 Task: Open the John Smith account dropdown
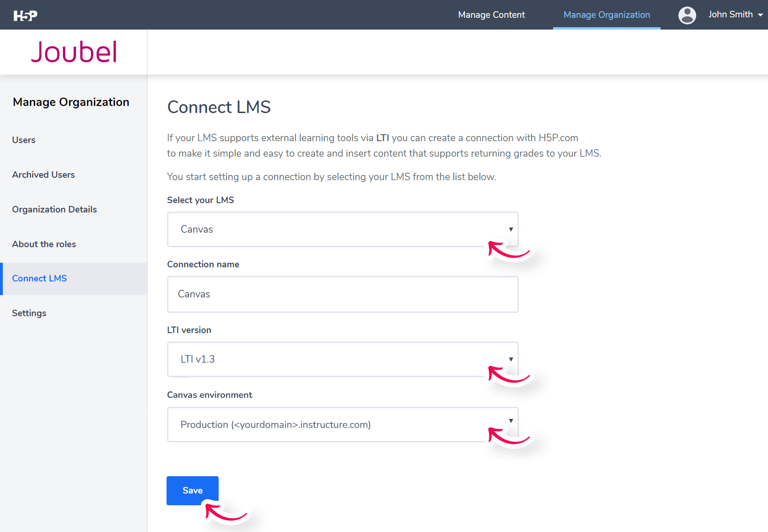pos(736,15)
